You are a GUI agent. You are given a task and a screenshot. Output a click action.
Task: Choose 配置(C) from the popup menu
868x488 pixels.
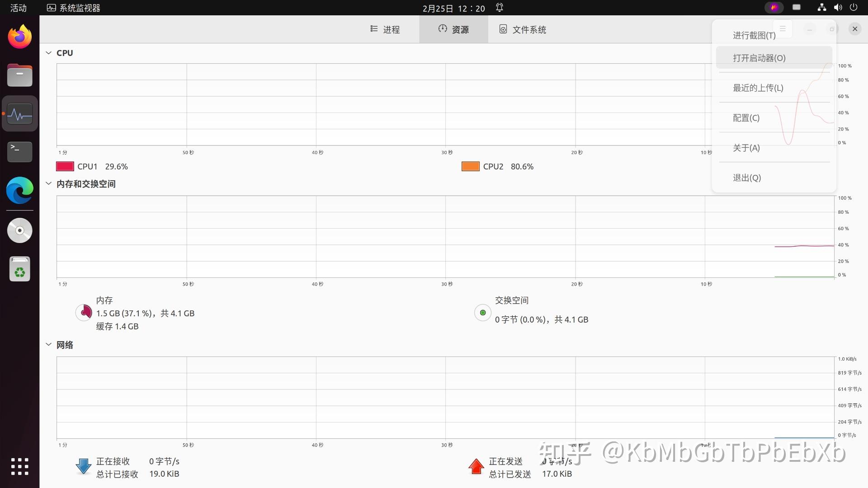pos(746,118)
